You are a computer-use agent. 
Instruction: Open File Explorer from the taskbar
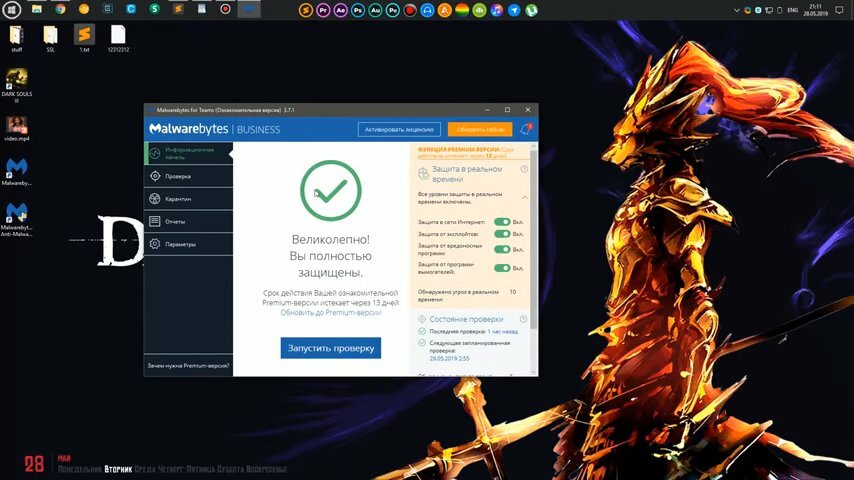36,9
